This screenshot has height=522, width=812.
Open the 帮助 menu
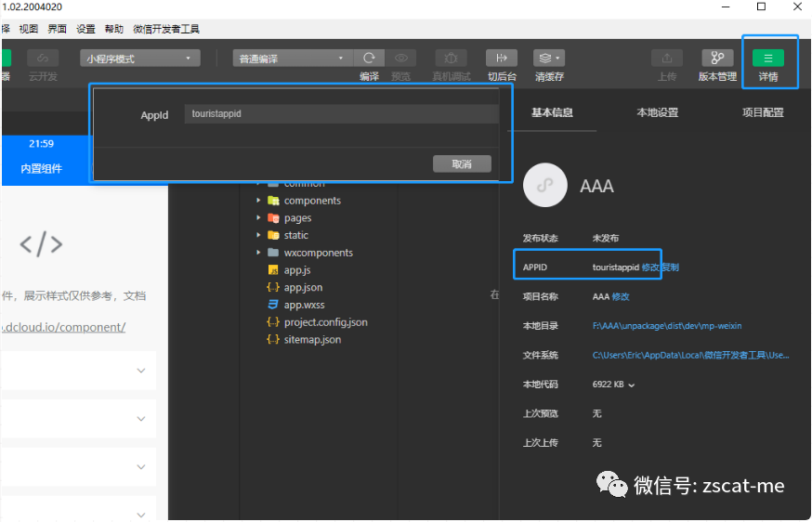114,29
